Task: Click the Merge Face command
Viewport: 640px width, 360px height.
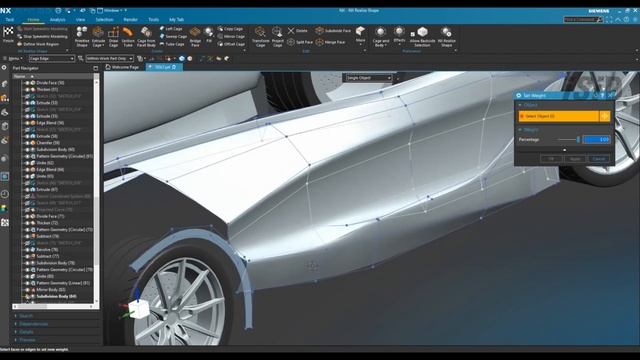Action: coord(331,42)
